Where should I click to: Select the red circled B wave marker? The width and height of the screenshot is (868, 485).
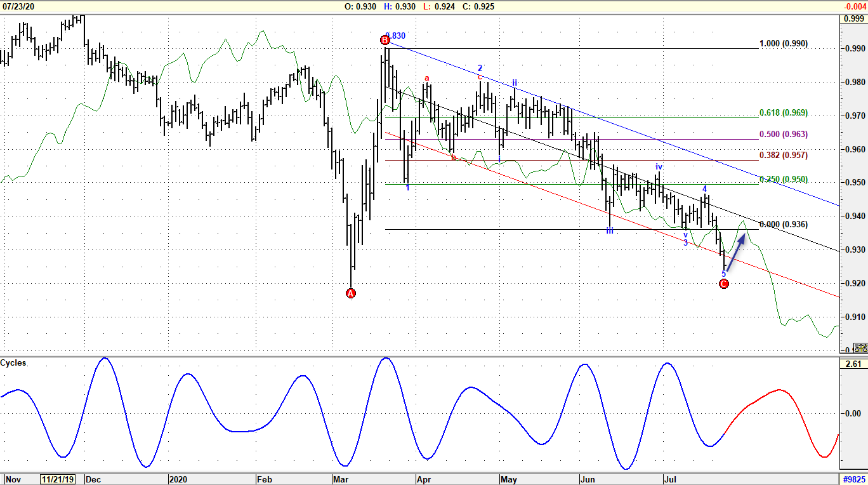point(385,40)
